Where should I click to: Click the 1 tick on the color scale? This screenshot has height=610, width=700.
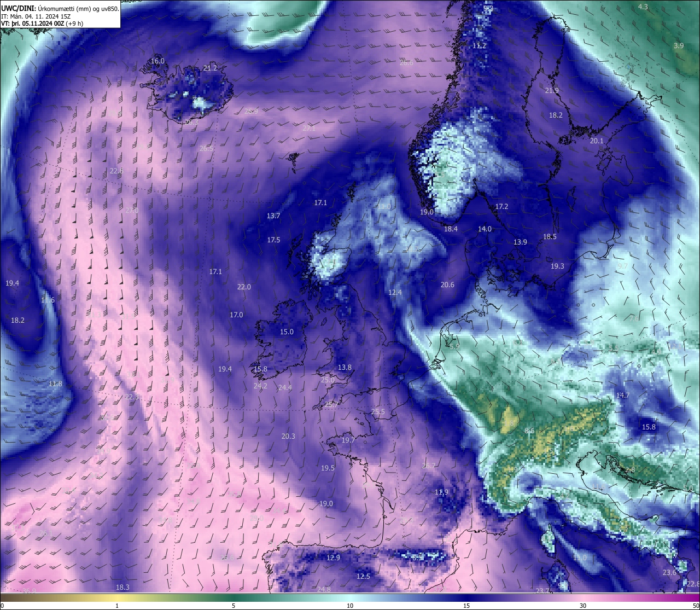click(117, 606)
